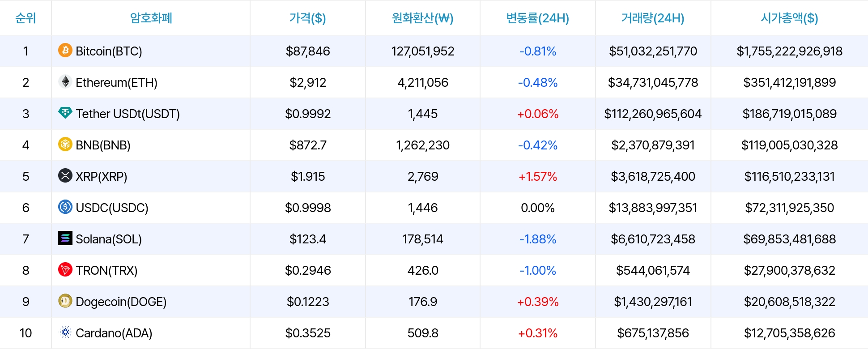Click the Dogecoin dog coin icon
Image resolution: width=868 pixels, height=349 pixels.
click(65, 301)
